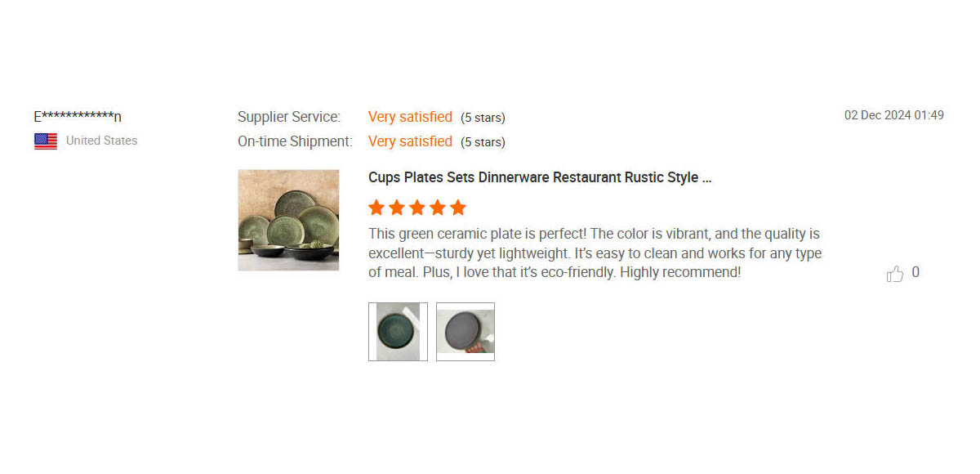Screen dimensions: 980x474
Task: Click the green ceramic plate review text
Action: click(x=595, y=253)
